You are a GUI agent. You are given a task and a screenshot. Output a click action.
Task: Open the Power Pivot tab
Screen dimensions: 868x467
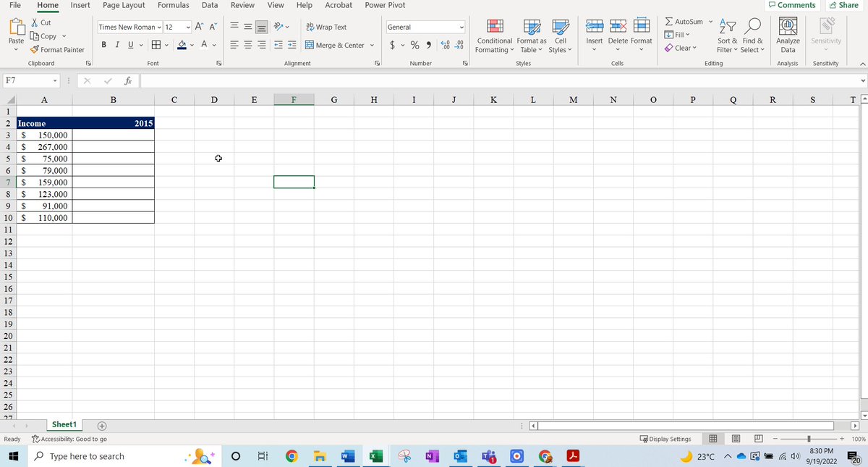point(385,5)
